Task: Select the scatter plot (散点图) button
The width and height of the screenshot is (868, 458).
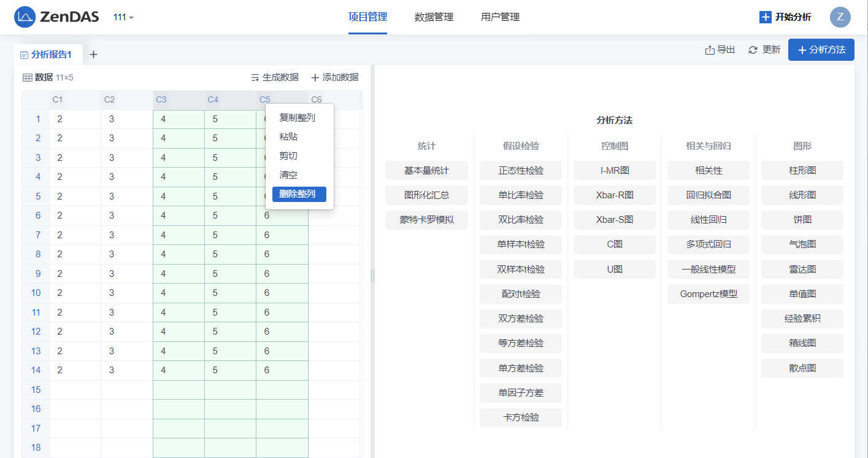Action: click(802, 368)
